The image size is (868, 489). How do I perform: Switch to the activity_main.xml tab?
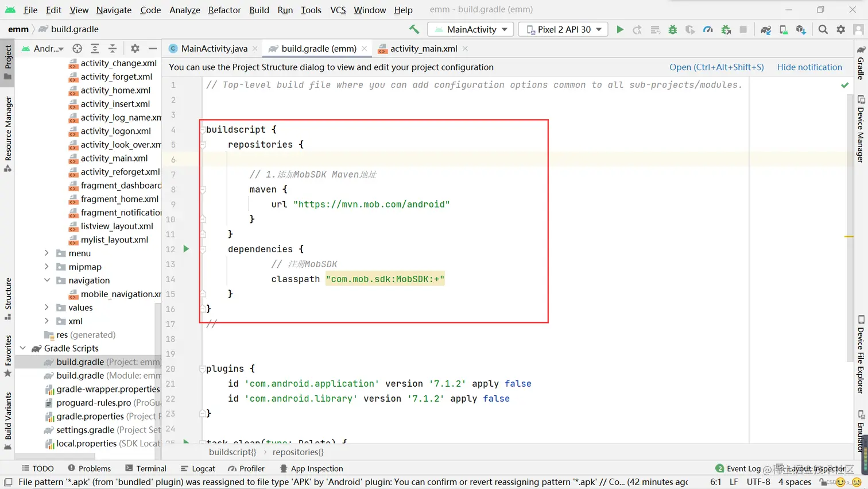424,49
